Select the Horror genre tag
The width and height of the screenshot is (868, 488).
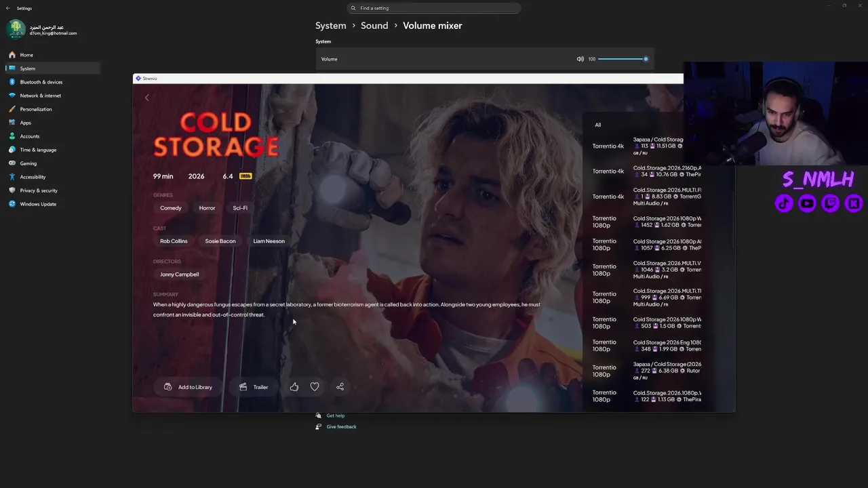coord(207,208)
